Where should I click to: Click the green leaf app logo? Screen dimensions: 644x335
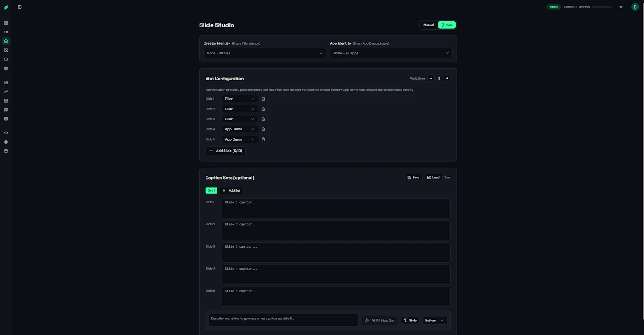point(6,7)
